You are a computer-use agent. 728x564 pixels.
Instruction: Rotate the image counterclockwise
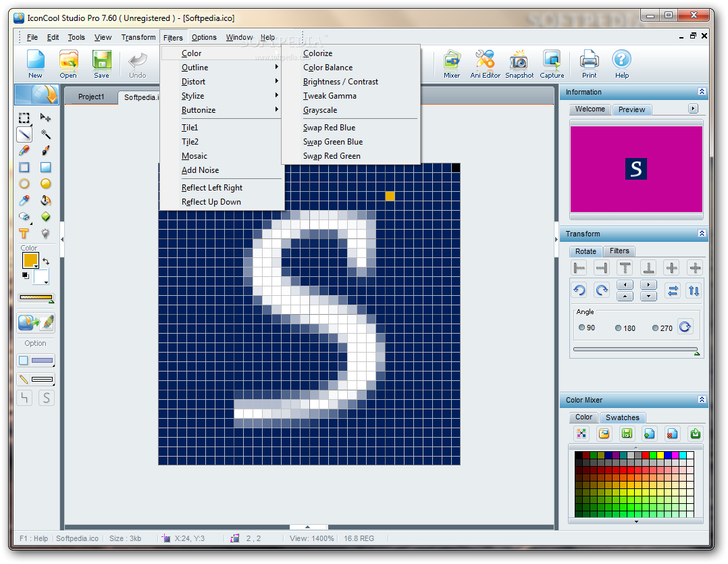tap(579, 290)
